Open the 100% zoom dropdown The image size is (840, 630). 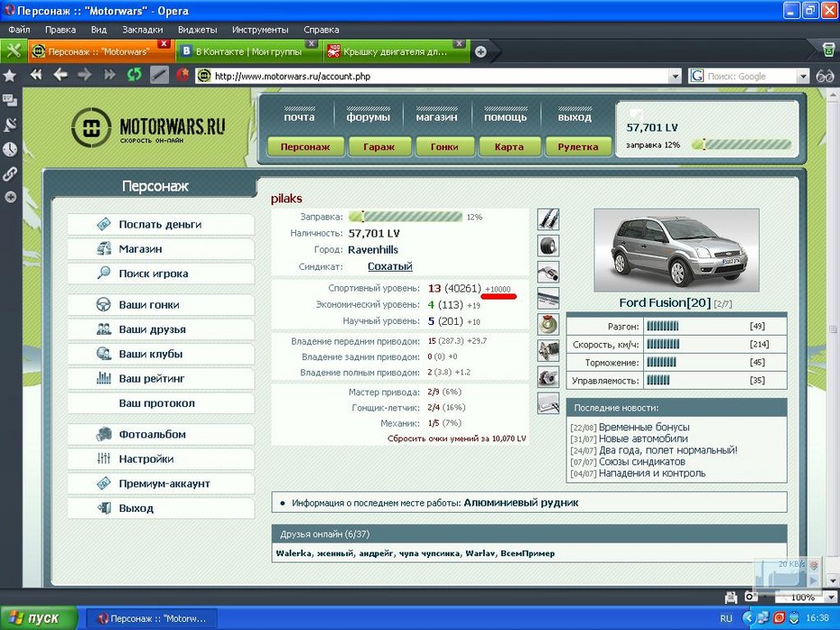(832, 597)
